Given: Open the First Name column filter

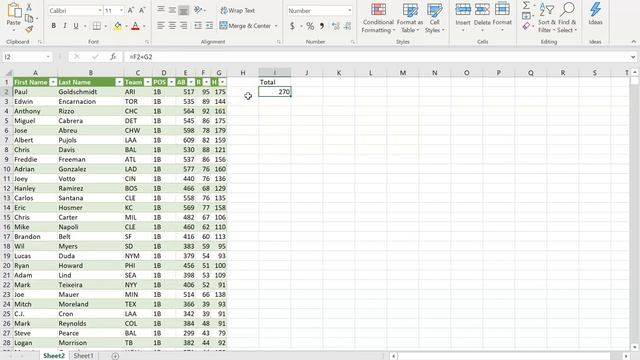Looking at the screenshot, I should click(53, 82).
